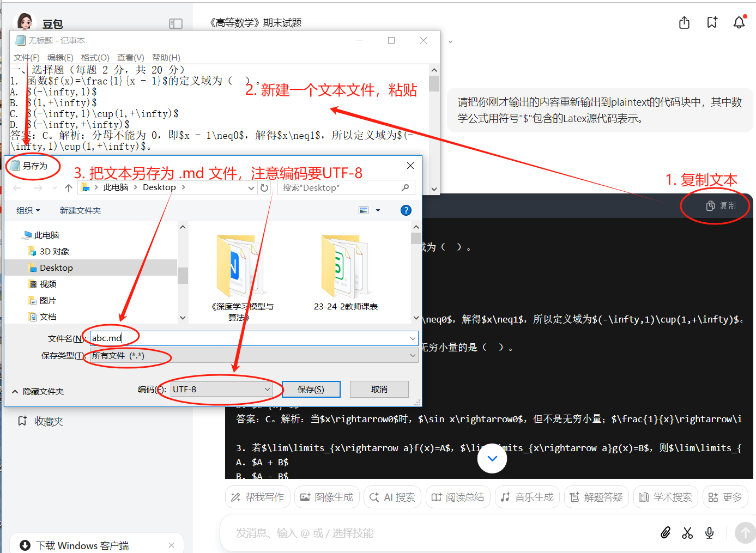Image resolution: width=756 pixels, height=553 pixels.
Task: Open the 帮助 menu in Notepad
Action: pos(166,57)
